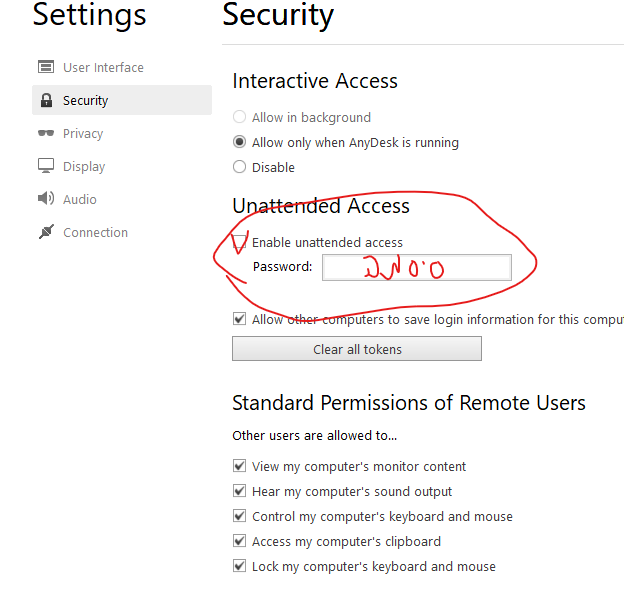Toggle Control my computer's keyboard and mouse
The width and height of the screenshot is (624, 611).
pyautogui.click(x=239, y=516)
